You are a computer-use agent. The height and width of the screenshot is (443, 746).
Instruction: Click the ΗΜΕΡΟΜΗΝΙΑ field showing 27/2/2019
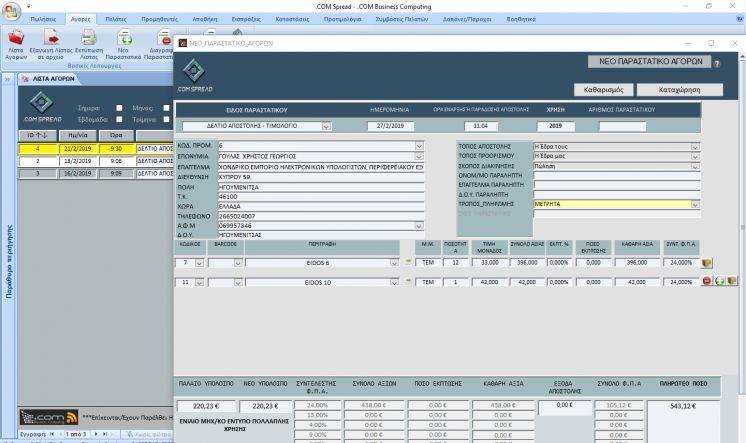pyautogui.click(x=390, y=126)
